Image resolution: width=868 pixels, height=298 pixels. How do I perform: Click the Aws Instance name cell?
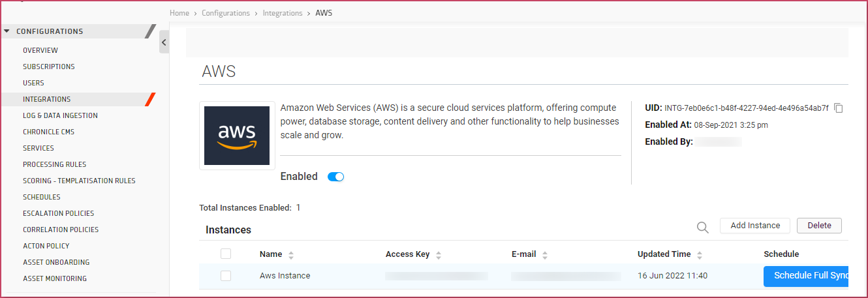pos(285,276)
